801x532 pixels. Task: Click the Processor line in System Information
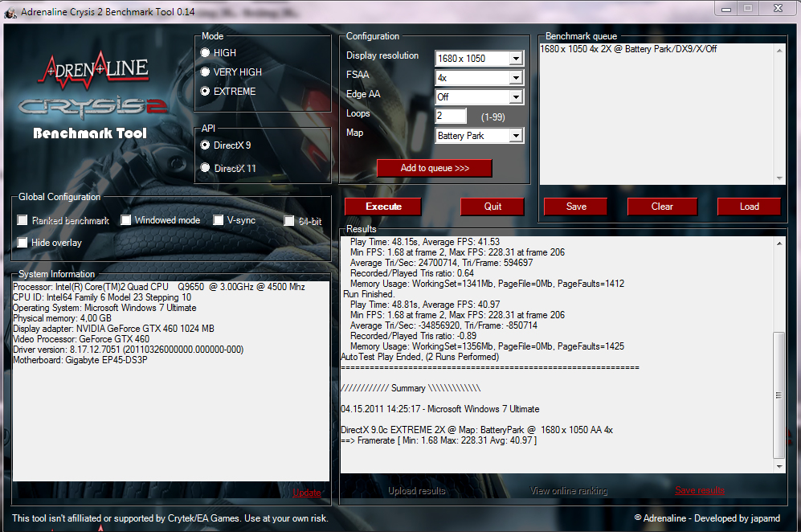(159, 287)
